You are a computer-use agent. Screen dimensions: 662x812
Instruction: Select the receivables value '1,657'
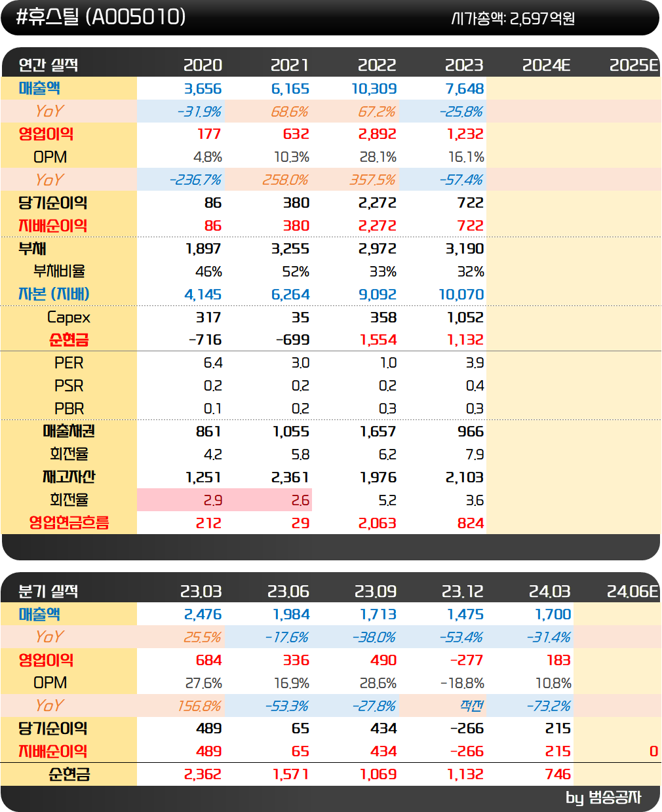point(379,431)
